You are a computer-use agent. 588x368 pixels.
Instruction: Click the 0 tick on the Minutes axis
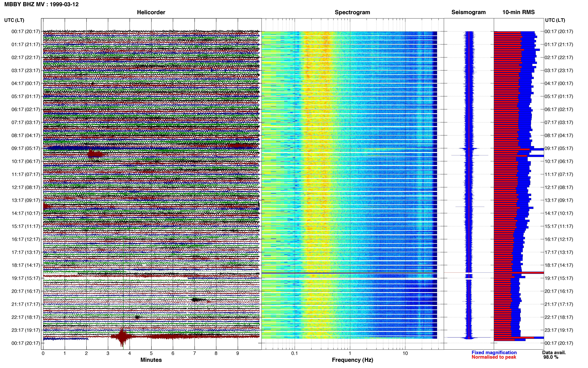[43, 353]
